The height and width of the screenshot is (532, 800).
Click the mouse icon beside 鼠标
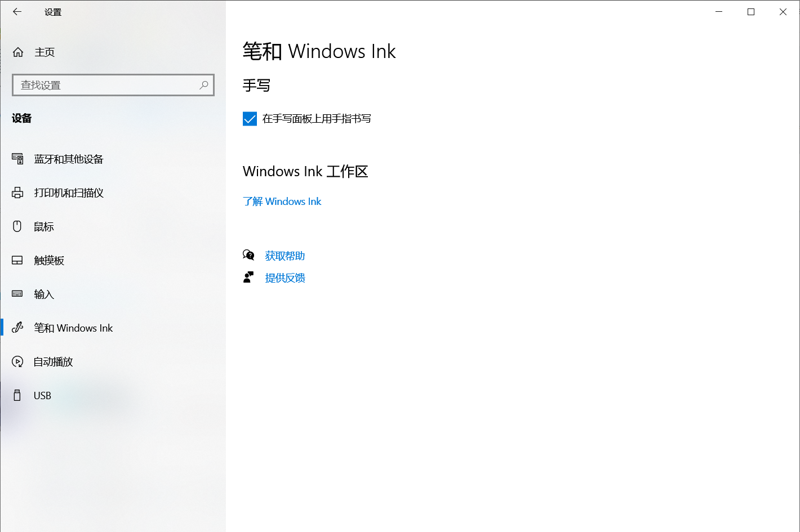(17, 226)
